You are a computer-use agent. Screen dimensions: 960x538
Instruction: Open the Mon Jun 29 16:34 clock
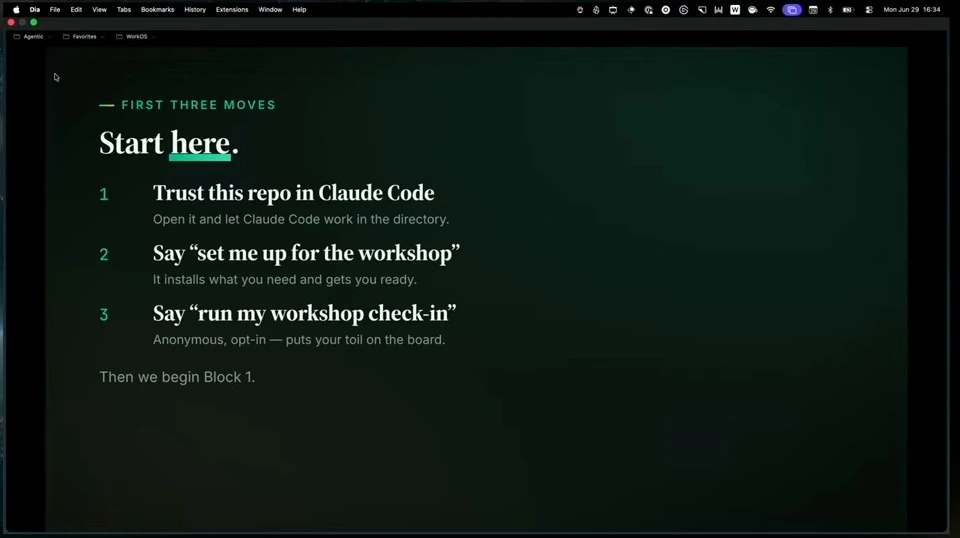click(x=912, y=10)
